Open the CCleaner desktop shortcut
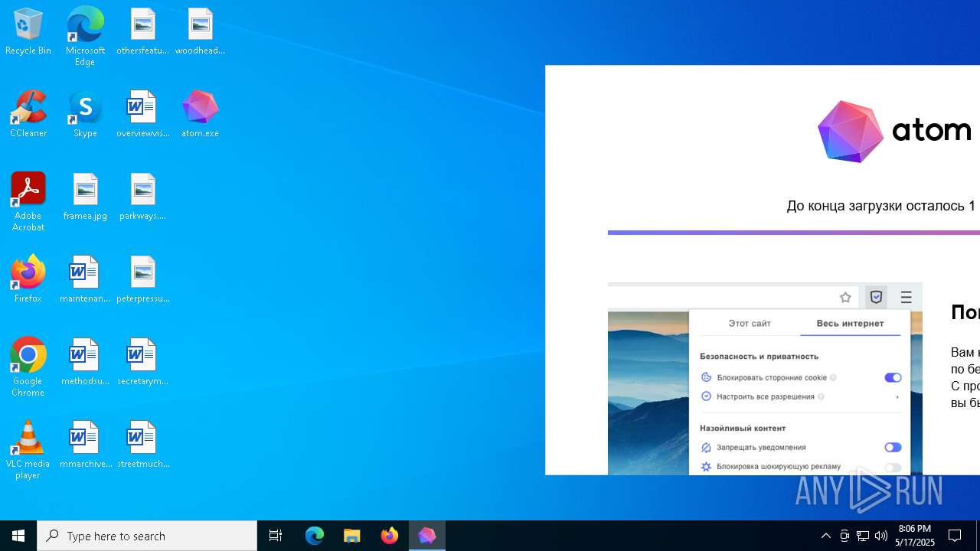The height and width of the screenshot is (551, 980). [28, 114]
